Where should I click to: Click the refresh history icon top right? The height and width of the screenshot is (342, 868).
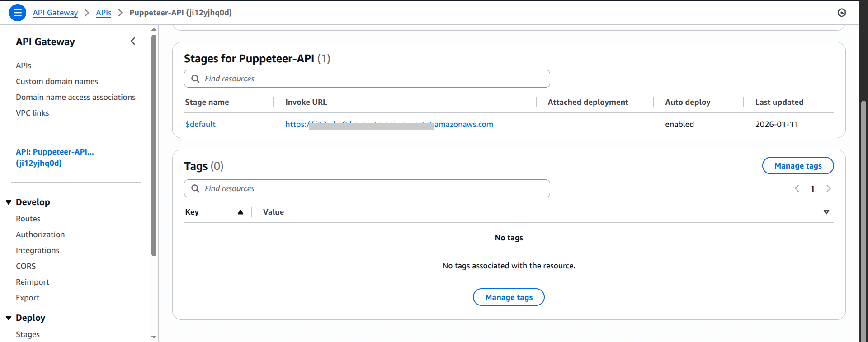[x=842, y=13]
